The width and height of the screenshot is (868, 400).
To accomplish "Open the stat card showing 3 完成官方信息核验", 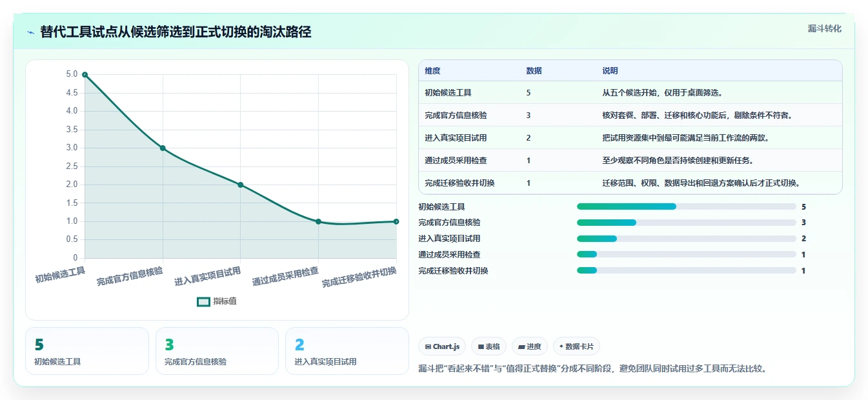I will point(217,351).
